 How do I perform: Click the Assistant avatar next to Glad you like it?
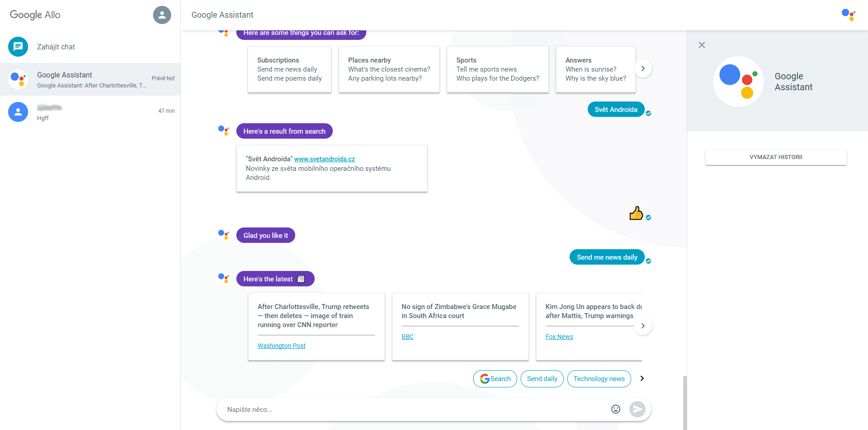click(x=224, y=235)
